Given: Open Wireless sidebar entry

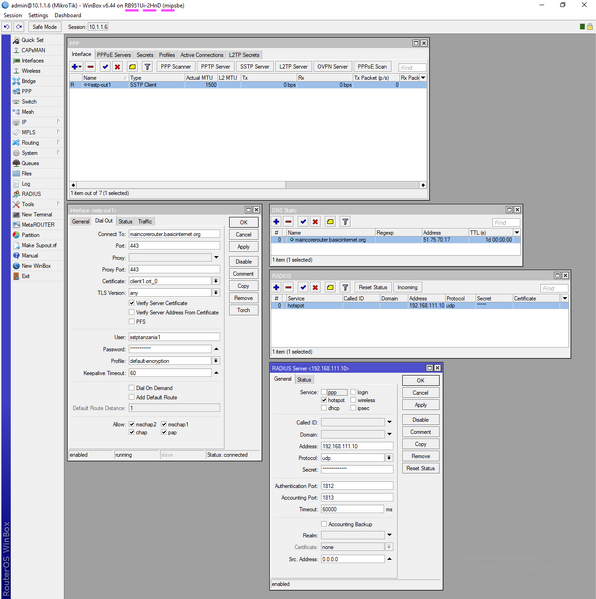Looking at the screenshot, I should pos(31,71).
